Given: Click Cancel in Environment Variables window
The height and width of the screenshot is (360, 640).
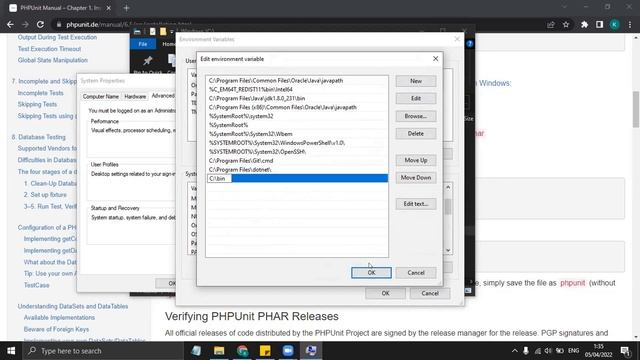Looking at the screenshot, I should click(x=430, y=293).
